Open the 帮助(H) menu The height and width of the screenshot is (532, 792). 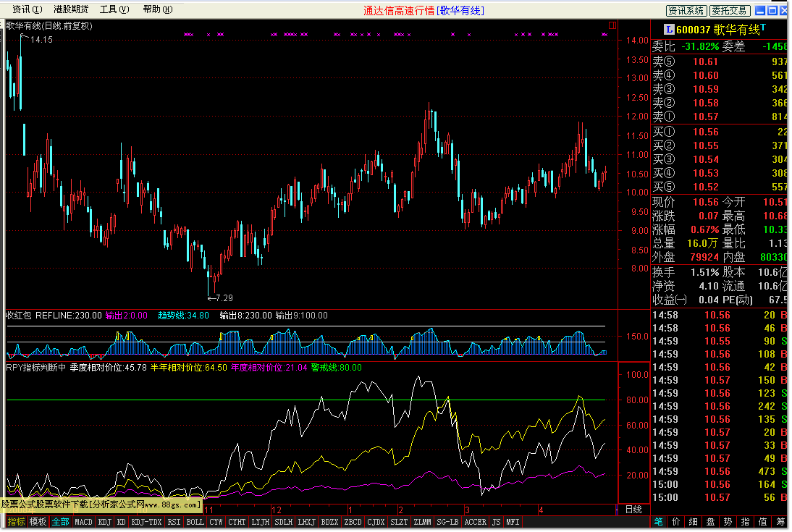[158, 9]
